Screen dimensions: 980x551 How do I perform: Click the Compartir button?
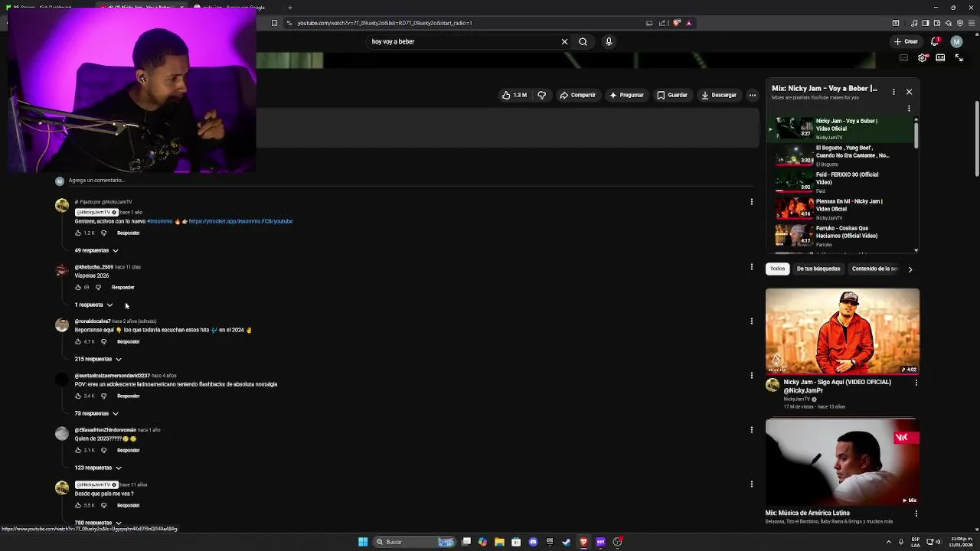(577, 95)
